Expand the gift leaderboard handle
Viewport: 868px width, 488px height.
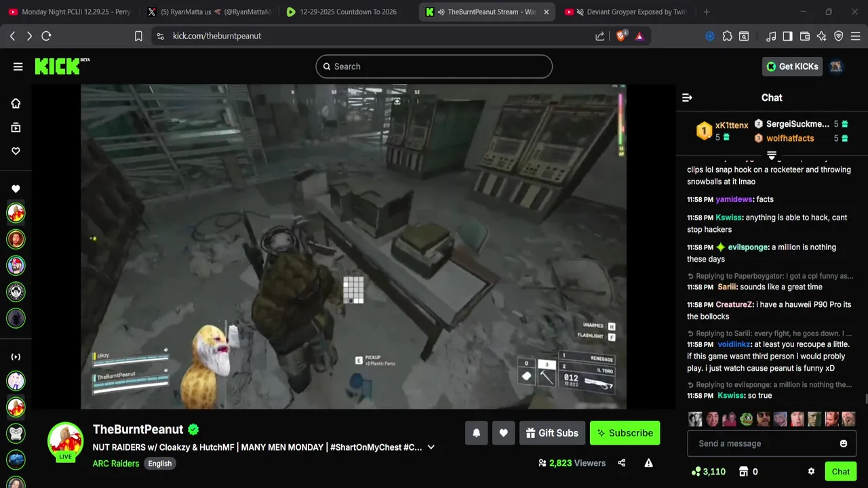[x=772, y=156]
